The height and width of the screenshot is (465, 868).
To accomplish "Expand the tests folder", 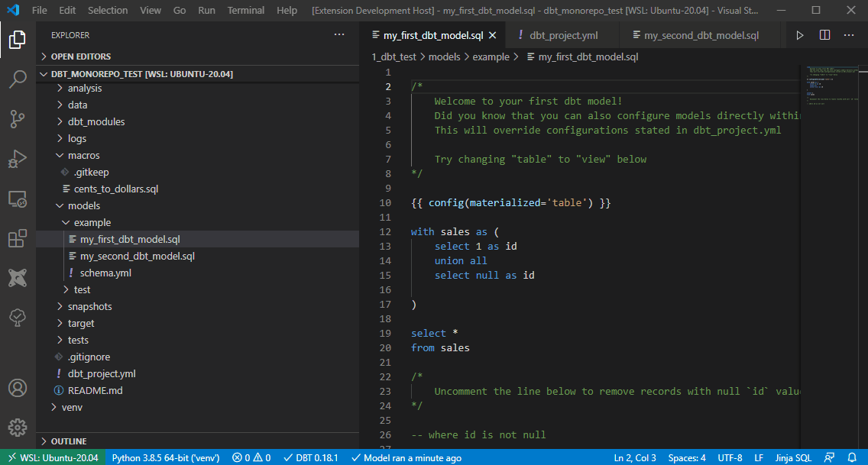I will tap(197, 340).
